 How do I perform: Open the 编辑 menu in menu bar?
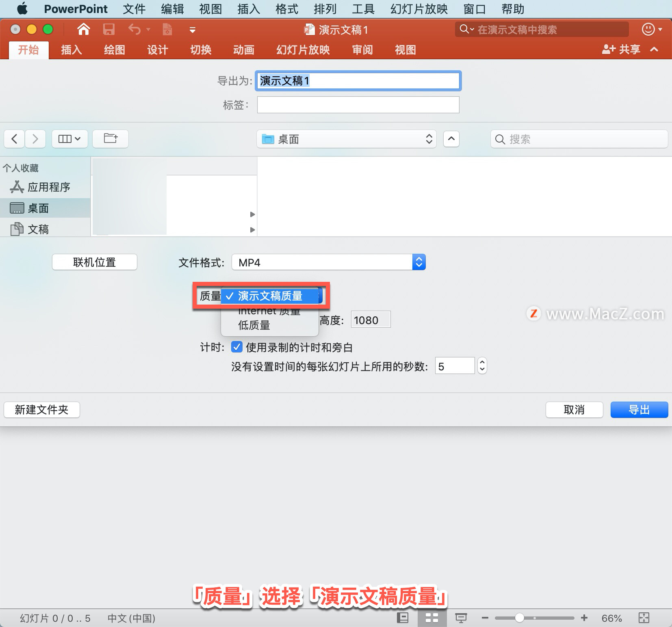click(172, 9)
